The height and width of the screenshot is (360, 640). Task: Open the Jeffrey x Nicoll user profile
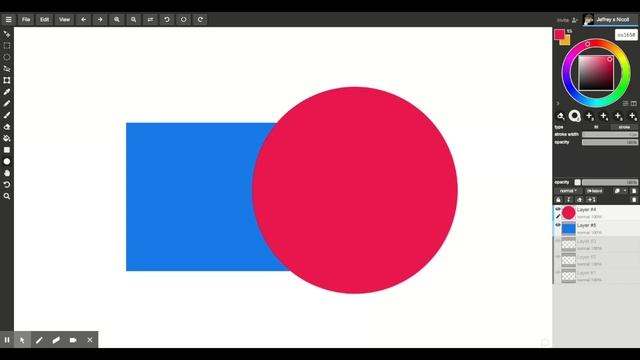(610, 20)
